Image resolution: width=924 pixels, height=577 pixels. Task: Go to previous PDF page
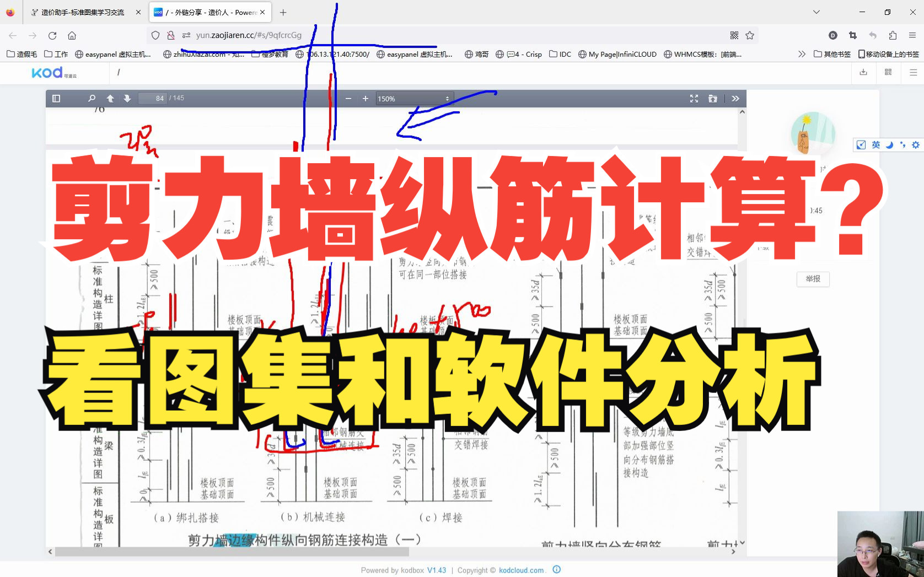click(x=110, y=99)
